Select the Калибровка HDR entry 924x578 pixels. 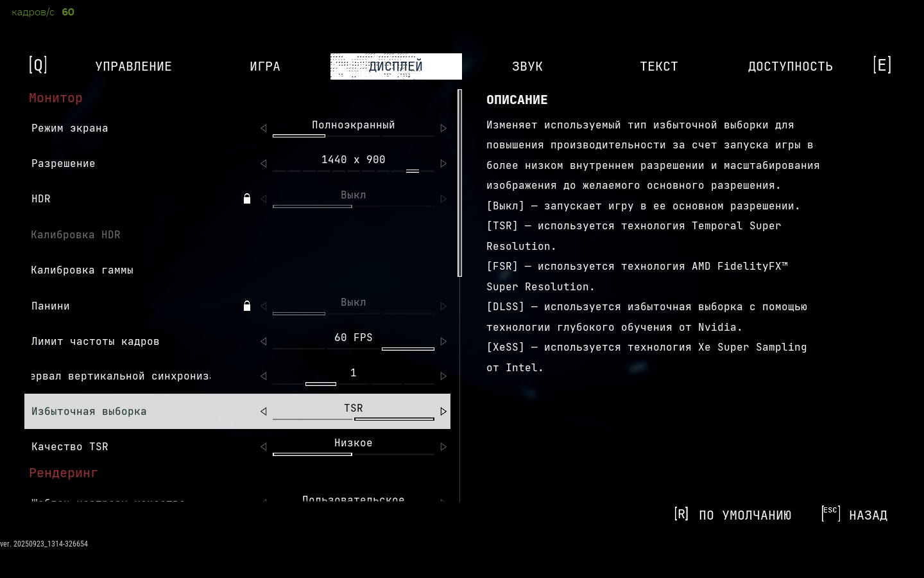click(76, 235)
